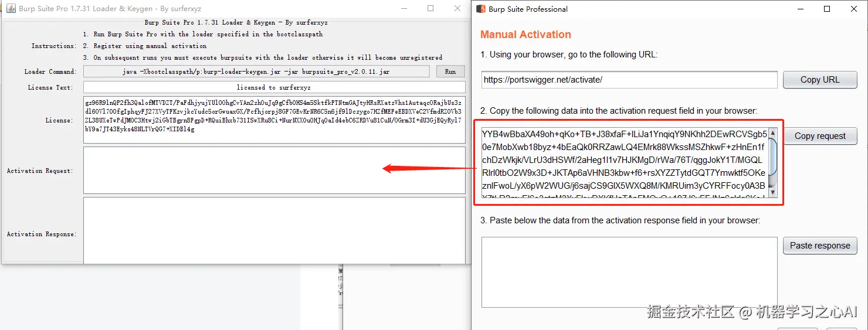Click the Paste response button

click(820, 246)
